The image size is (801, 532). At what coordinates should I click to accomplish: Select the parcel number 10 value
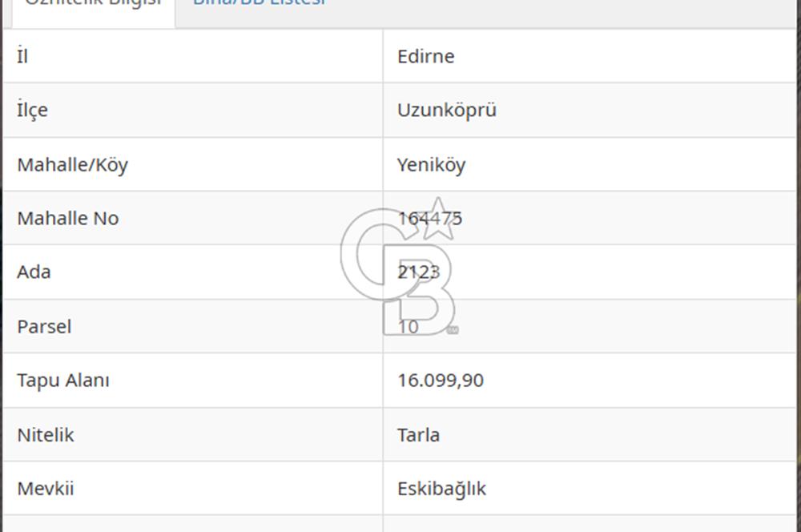(x=407, y=326)
